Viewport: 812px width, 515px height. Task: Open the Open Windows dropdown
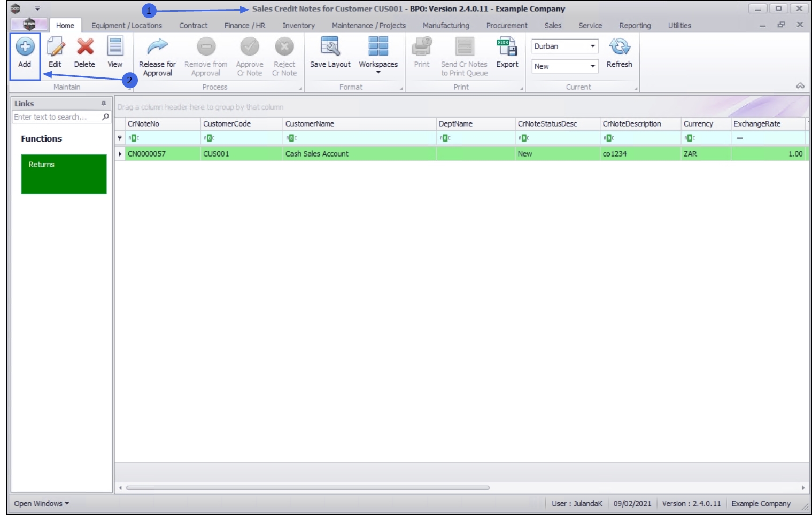(41, 503)
